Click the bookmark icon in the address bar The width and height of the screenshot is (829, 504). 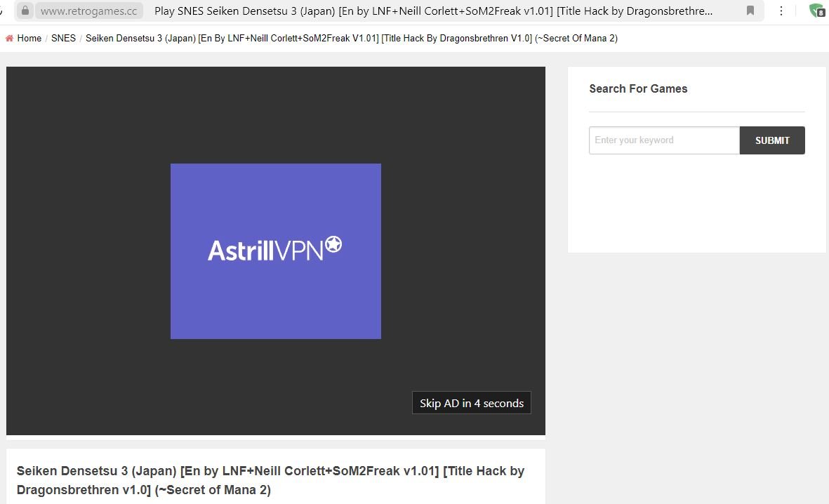pos(750,11)
